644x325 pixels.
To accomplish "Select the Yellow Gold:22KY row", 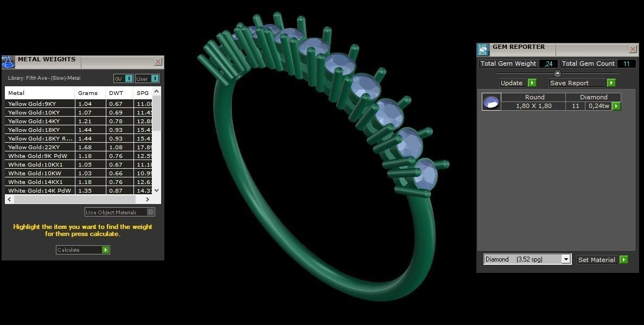I will click(x=79, y=147).
